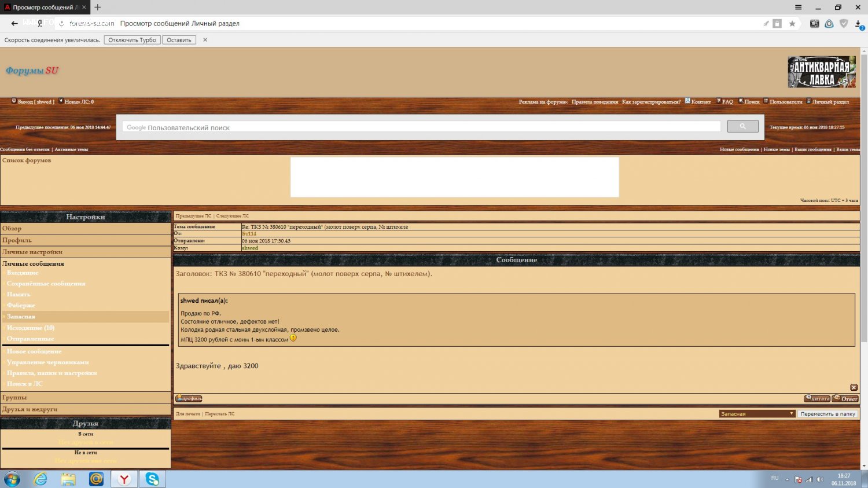Click the Google custom search input field
868x488 pixels.
pos(421,127)
